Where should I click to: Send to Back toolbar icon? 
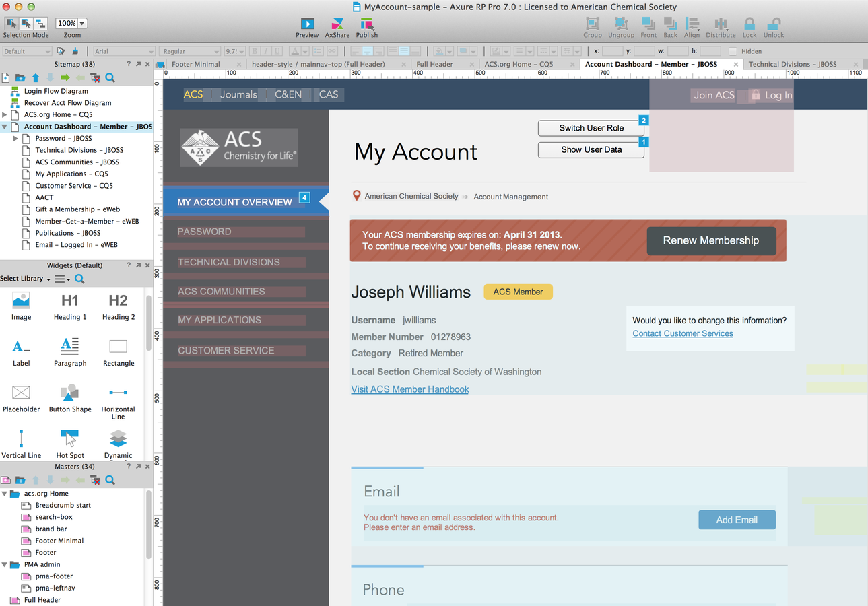point(670,24)
